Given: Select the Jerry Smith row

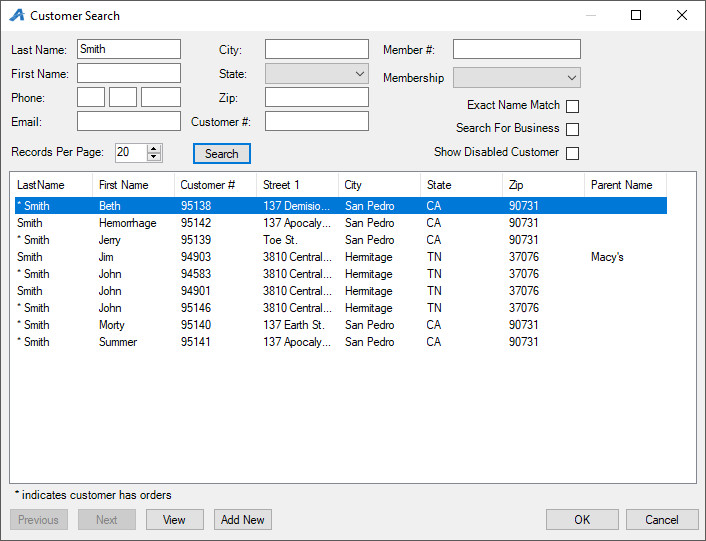Looking at the screenshot, I should click(x=341, y=240).
